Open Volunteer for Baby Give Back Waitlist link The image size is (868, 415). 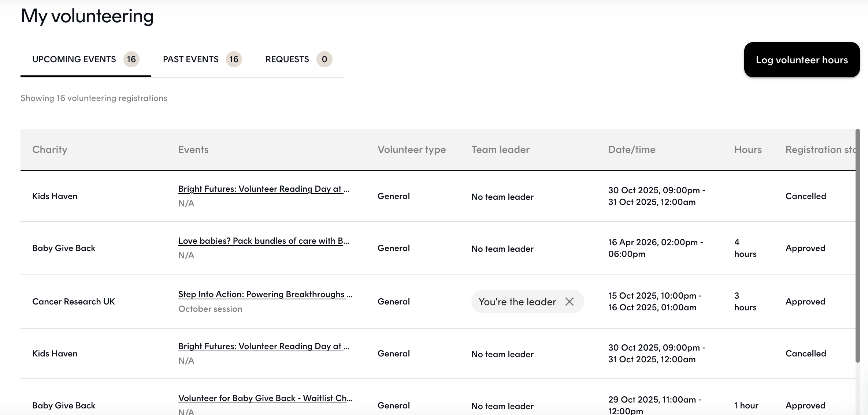click(x=265, y=398)
